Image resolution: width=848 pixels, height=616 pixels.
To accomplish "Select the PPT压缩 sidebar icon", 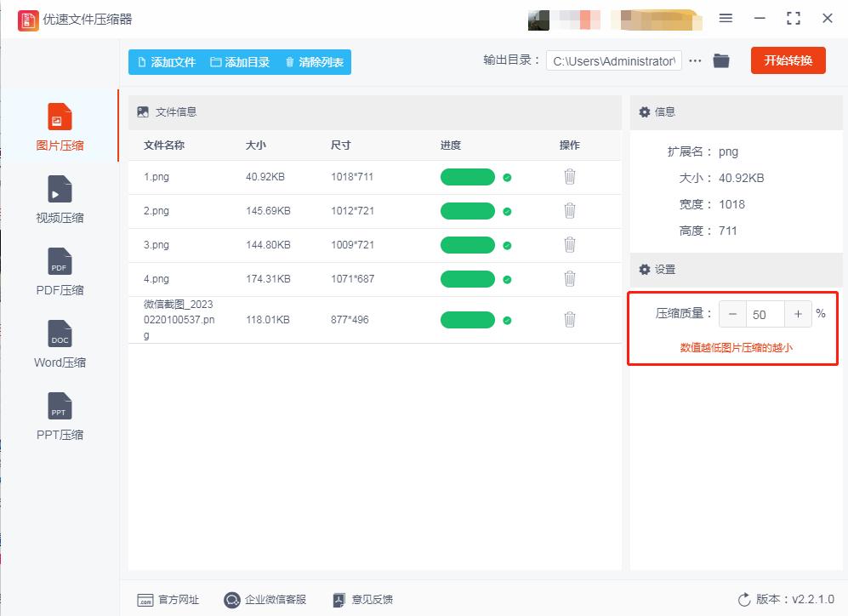I will click(x=59, y=417).
